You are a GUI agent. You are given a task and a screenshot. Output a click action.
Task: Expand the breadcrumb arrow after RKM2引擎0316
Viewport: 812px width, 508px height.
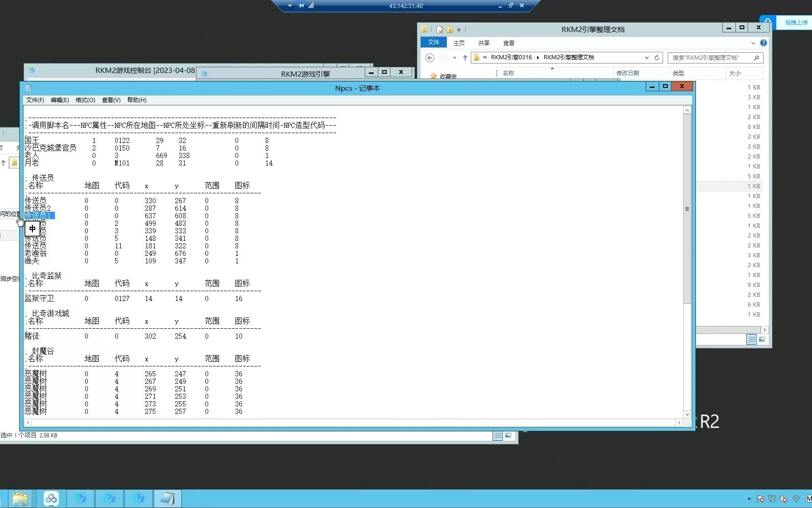pos(538,57)
